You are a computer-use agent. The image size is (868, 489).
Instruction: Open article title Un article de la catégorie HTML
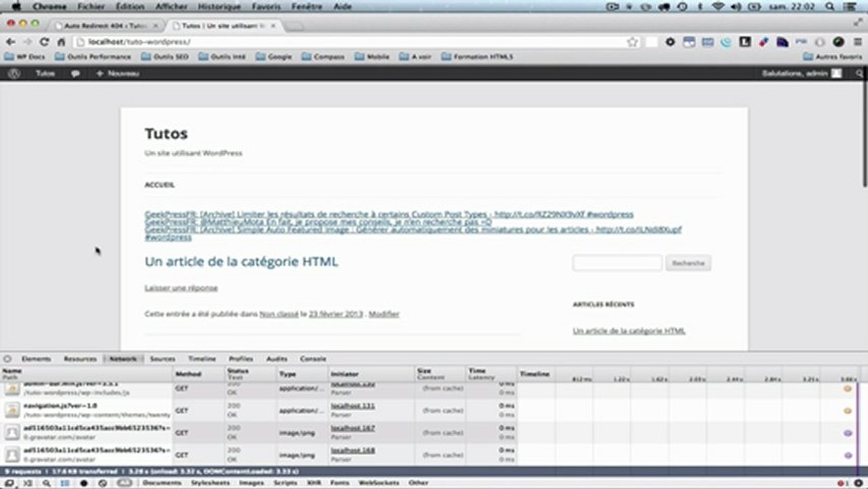point(241,261)
